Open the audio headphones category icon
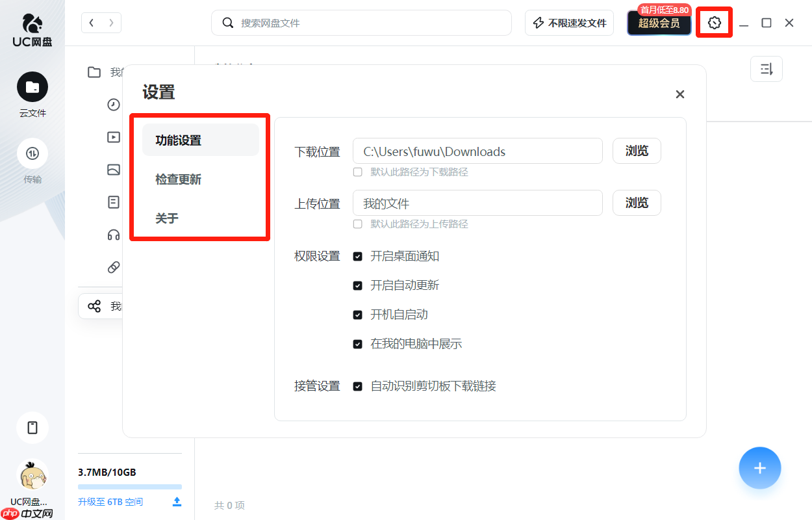This screenshot has width=812, height=520. (x=114, y=235)
